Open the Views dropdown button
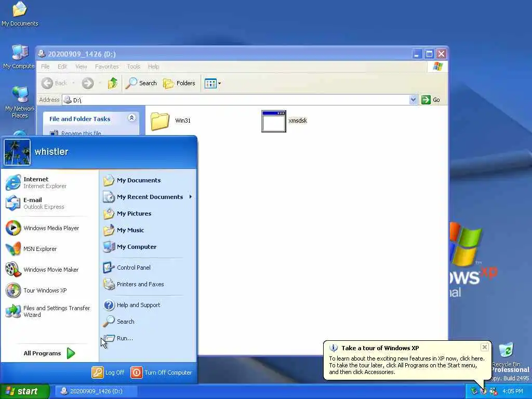The height and width of the screenshot is (399, 532). (212, 83)
